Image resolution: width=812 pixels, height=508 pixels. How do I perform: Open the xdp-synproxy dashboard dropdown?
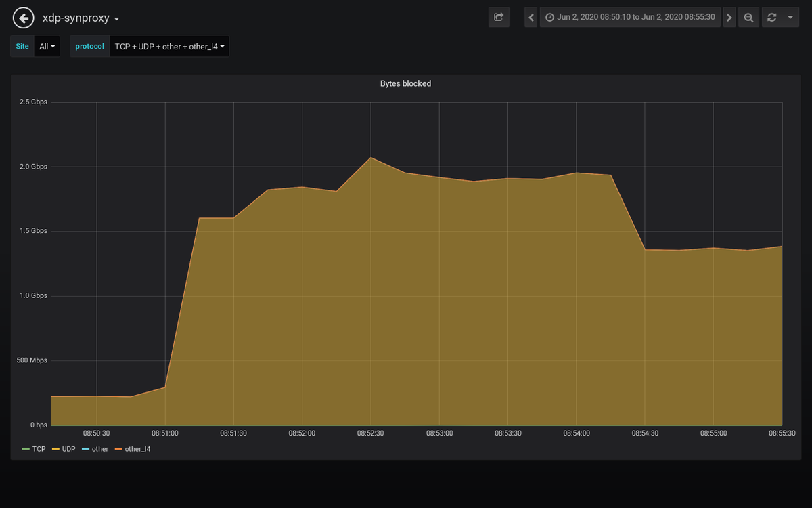(81, 18)
